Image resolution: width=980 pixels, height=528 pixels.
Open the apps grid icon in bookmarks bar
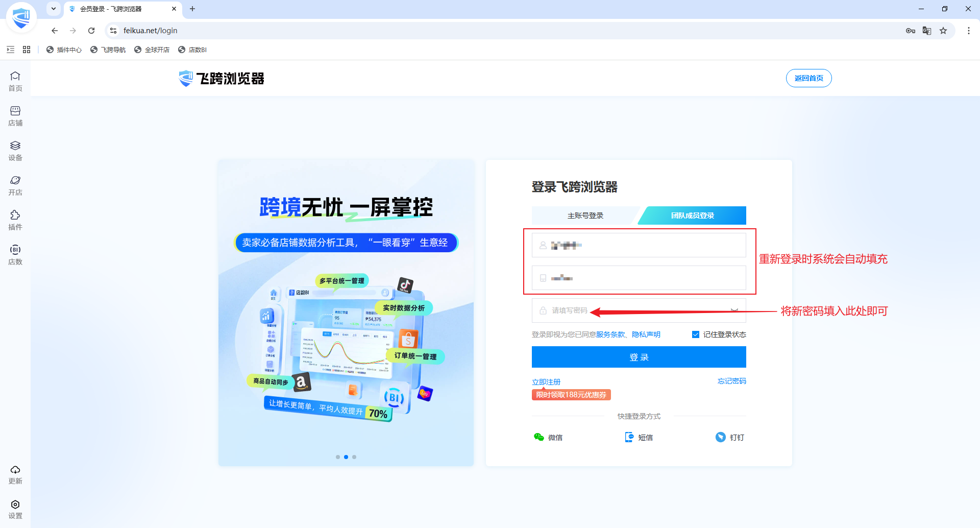pos(27,50)
